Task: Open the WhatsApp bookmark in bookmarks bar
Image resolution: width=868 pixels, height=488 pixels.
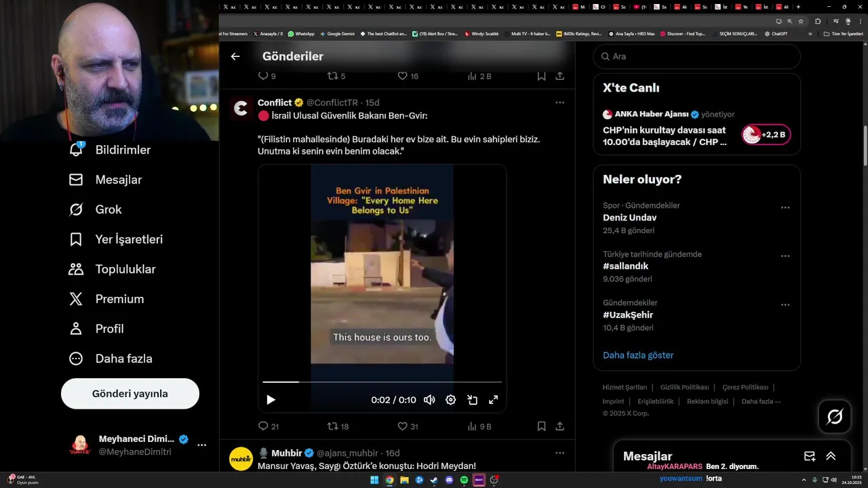Action: [301, 33]
